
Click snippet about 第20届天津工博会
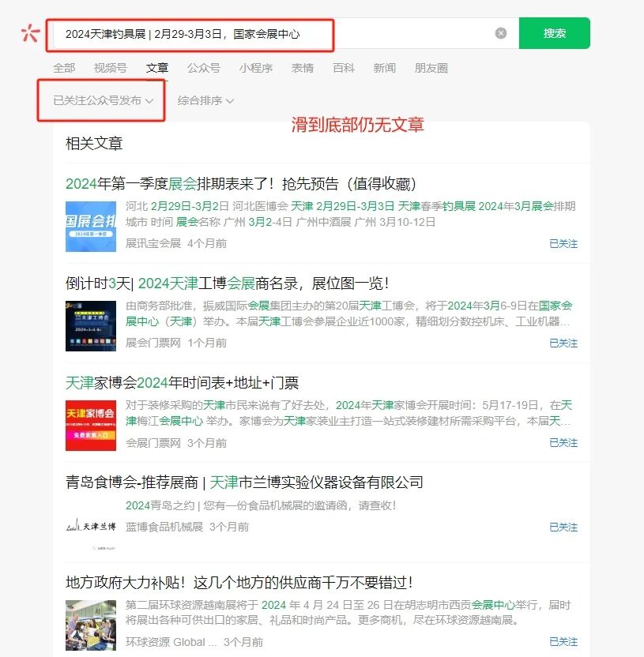[348, 313]
